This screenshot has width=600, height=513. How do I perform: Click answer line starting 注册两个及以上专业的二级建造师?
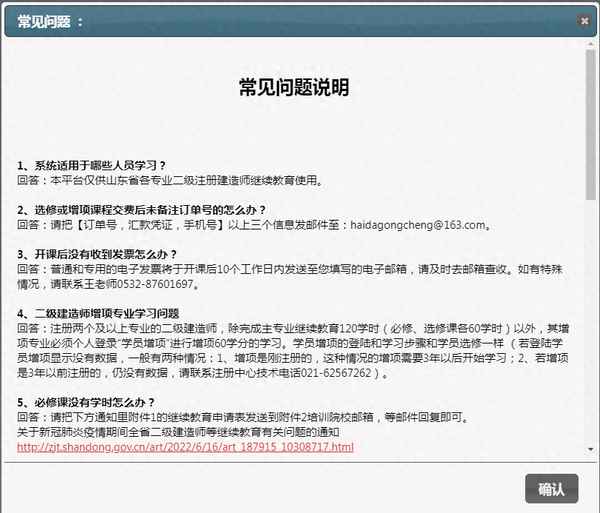point(293,328)
